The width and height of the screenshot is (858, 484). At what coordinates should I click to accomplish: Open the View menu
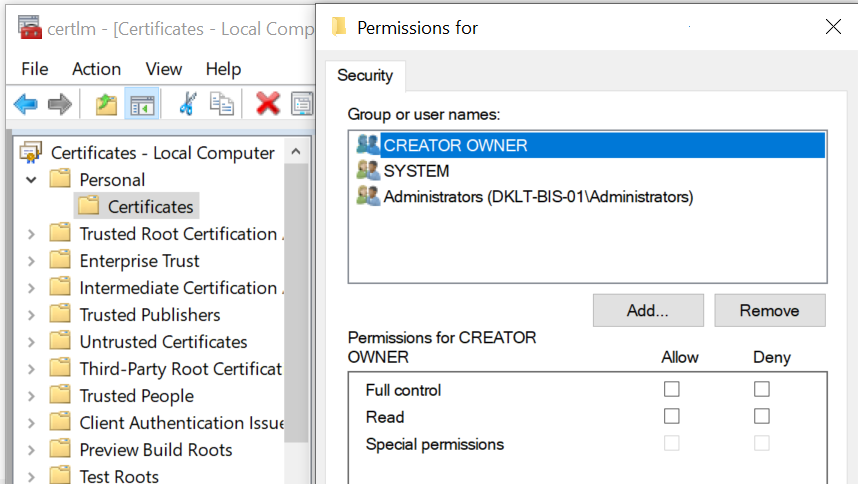click(163, 69)
